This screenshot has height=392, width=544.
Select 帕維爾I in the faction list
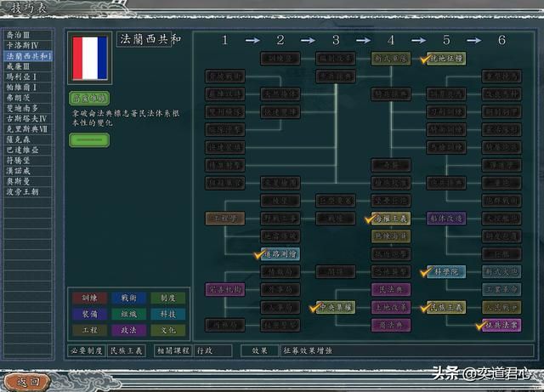pyautogui.click(x=28, y=87)
